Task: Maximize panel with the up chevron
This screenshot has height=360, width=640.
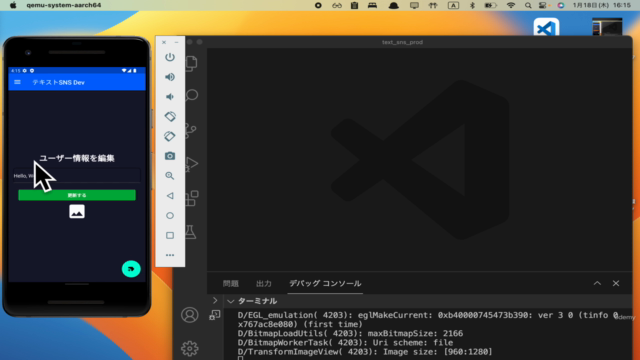Action: click(x=597, y=283)
